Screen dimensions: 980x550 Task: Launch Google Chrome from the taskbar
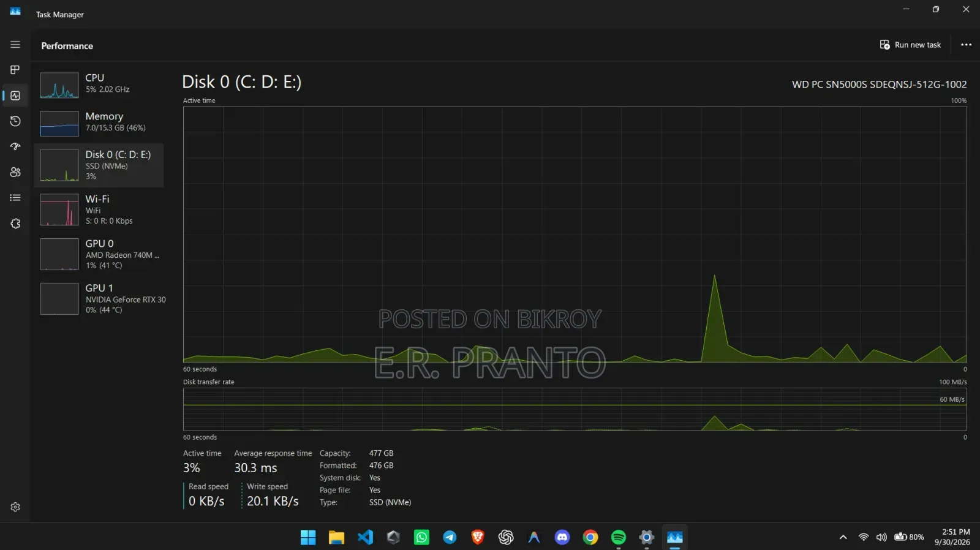coord(590,537)
